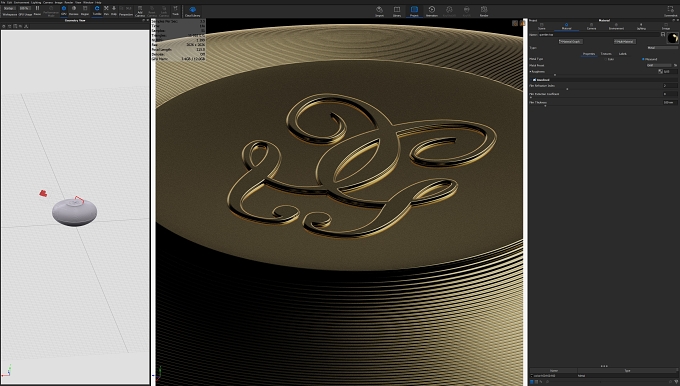Toggle the thin film section checkbox
This screenshot has height=386, width=680.
534,80
